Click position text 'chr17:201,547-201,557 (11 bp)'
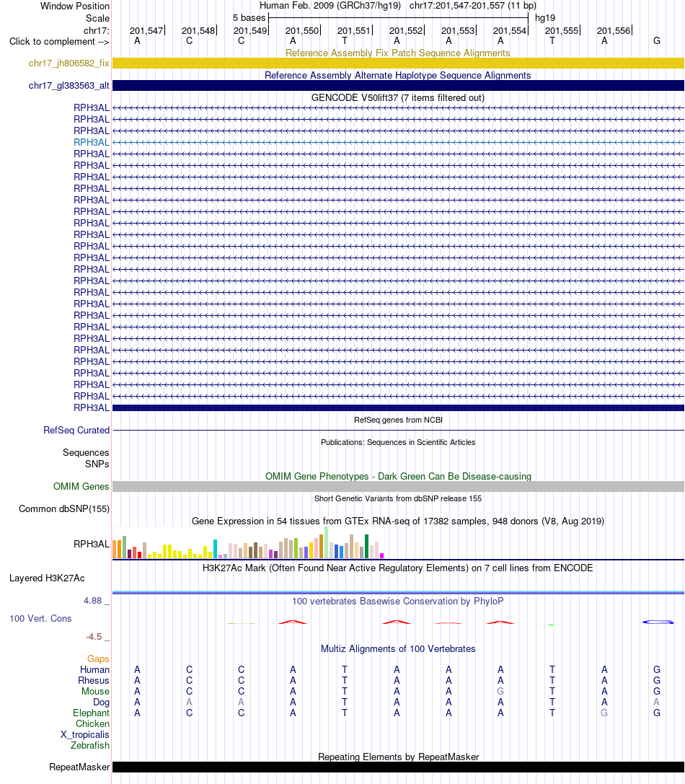The width and height of the screenshot is (685, 784). point(472,6)
